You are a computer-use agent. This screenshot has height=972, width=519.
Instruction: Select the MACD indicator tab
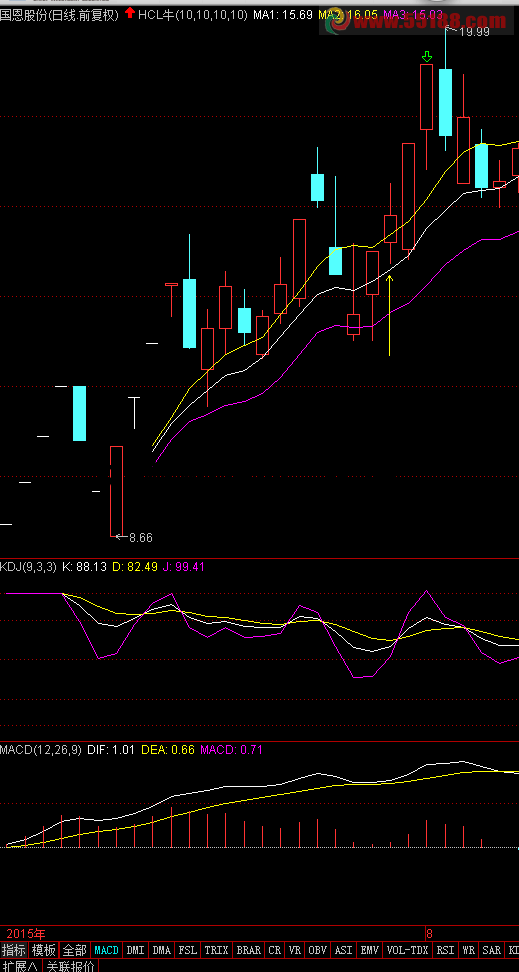click(107, 950)
